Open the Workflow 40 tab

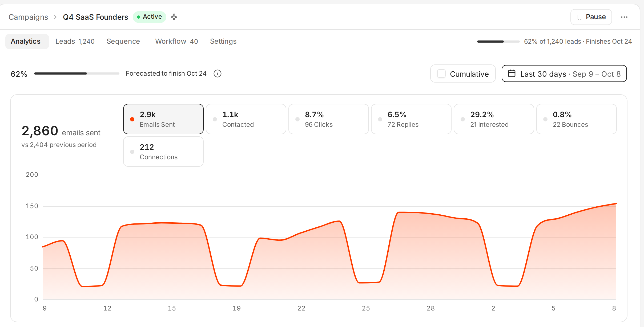(x=176, y=41)
